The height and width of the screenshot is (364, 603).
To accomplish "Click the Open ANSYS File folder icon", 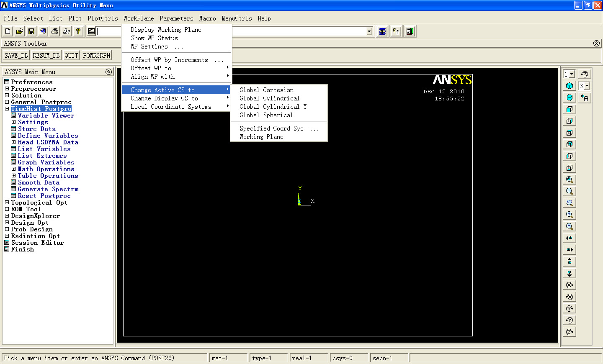I will 20,31.
